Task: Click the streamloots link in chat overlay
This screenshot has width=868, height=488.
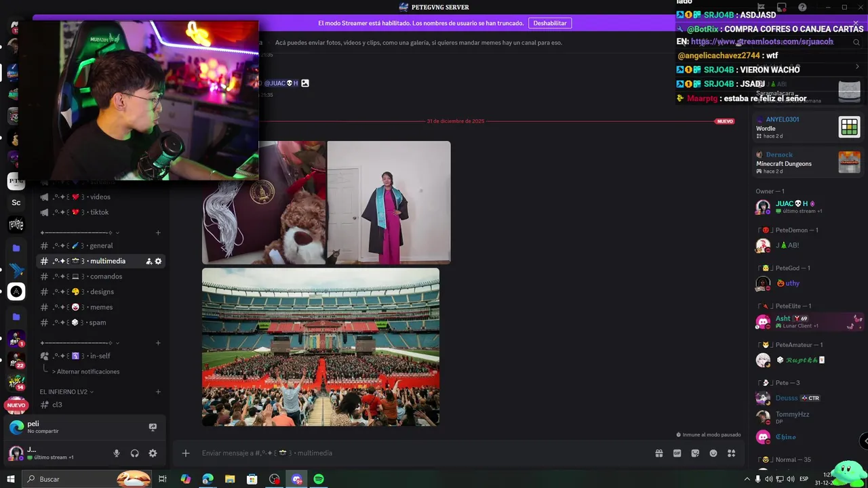Action: pos(762,41)
